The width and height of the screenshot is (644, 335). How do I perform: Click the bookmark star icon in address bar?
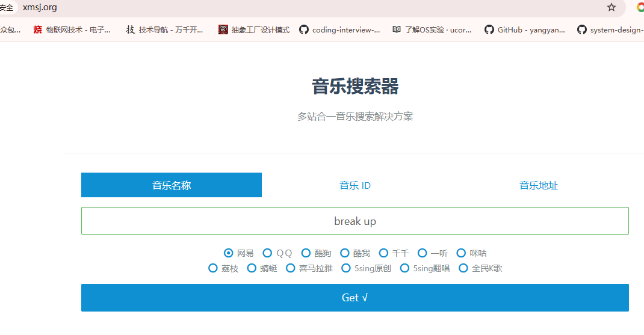pos(611,7)
